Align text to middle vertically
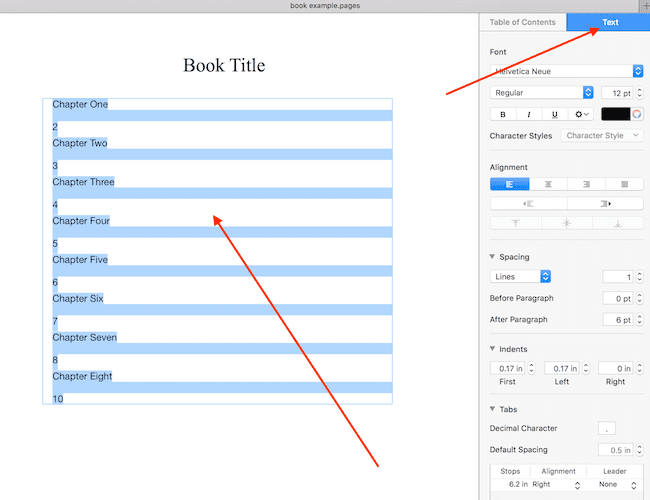650x500 pixels. [x=567, y=223]
